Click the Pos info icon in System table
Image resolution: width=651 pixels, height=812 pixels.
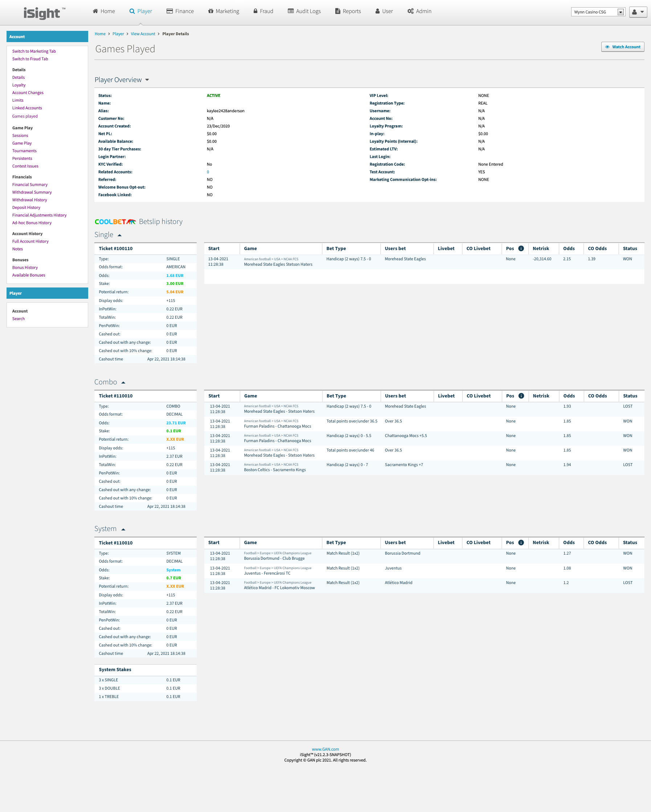(521, 543)
